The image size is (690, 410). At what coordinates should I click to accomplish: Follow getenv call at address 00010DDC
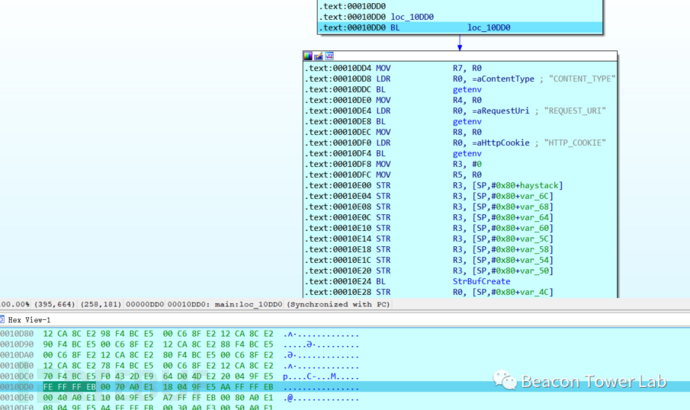coord(467,89)
